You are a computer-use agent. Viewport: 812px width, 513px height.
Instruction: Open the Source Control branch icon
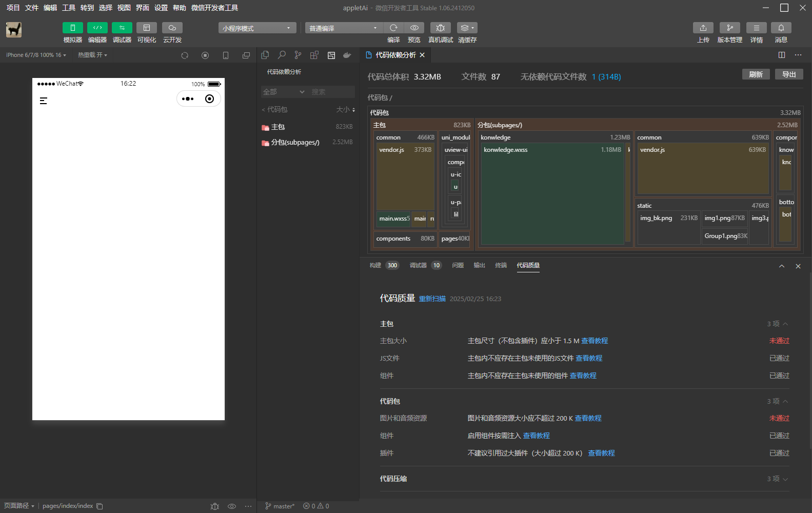pyautogui.click(x=298, y=55)
